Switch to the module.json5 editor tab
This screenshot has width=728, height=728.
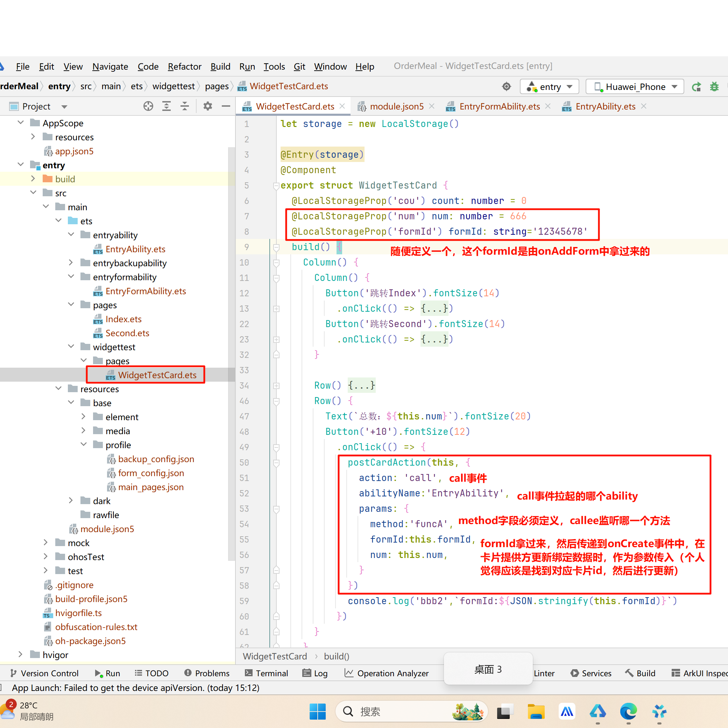click(x=396, y=106)
